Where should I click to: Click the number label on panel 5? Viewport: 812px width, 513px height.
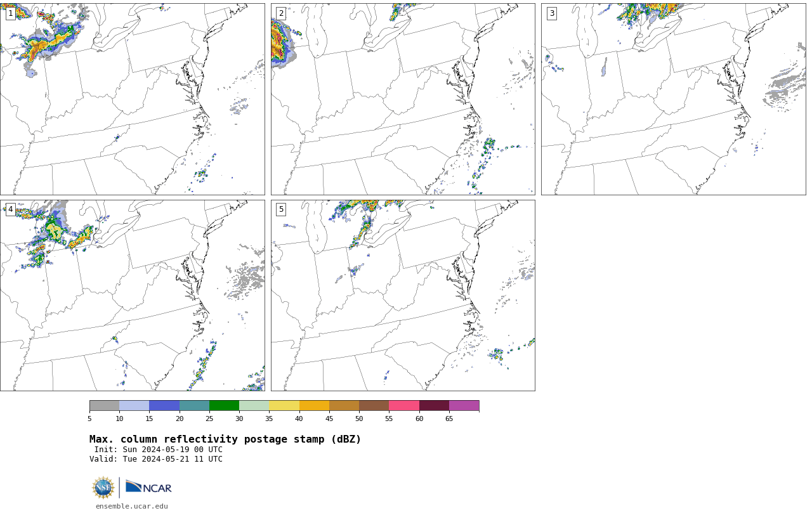pyautogui.click(x=281, y=209)
